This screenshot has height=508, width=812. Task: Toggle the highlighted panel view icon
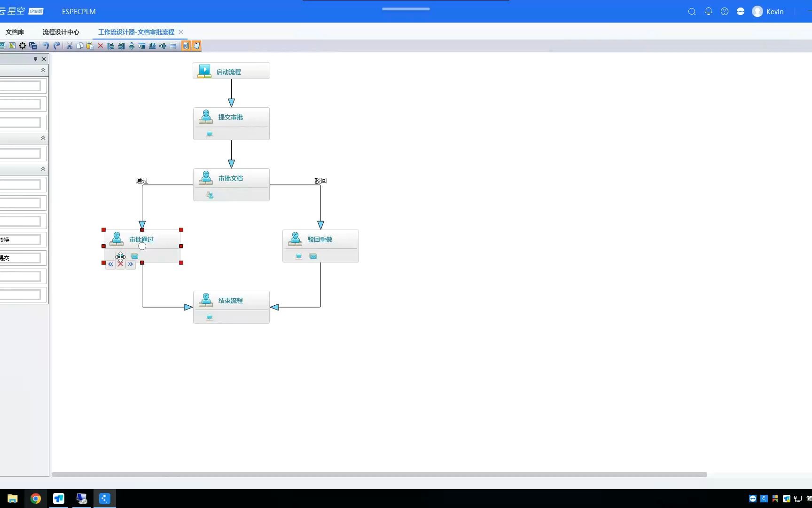tap(186, 46)
